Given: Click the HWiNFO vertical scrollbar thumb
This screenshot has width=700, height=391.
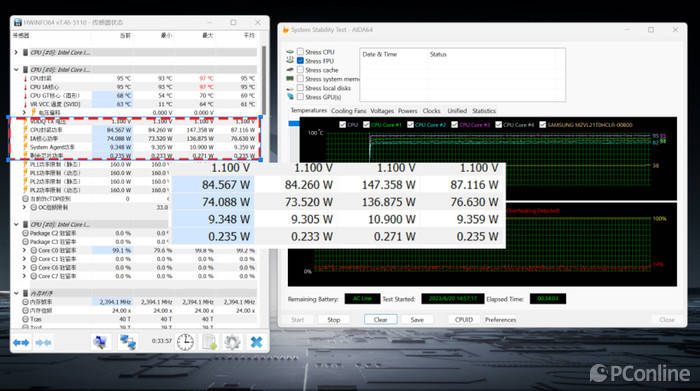Looking at the screenshot, I should tap(264, 80).
